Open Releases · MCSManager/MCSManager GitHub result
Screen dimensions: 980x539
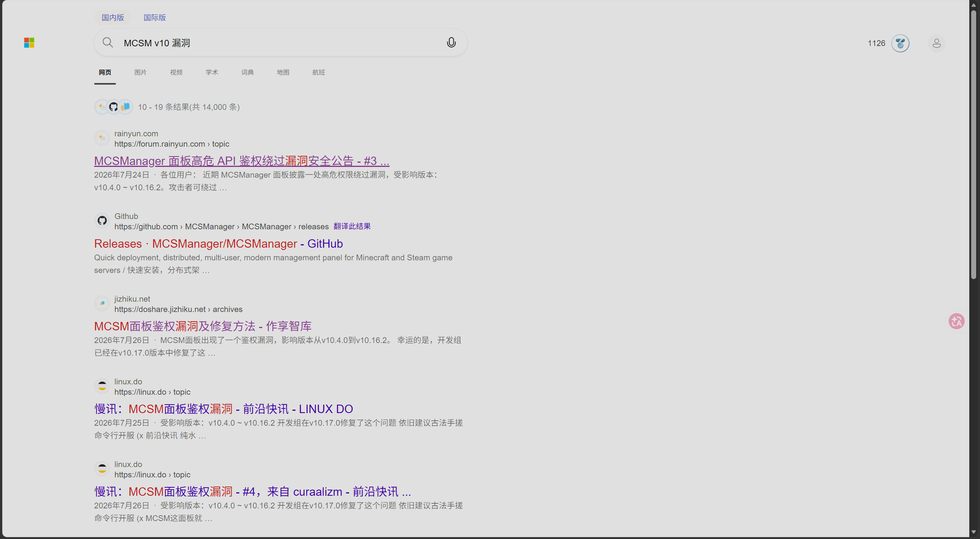tap(219, 243)
